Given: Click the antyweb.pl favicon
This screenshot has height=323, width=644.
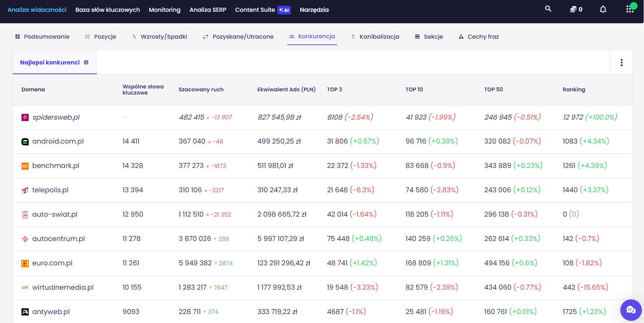Looking at the screenshot, I should click(25, 312).
